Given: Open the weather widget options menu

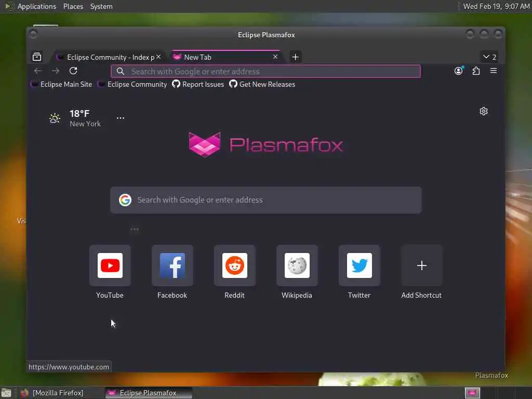Looking at the screenshot, I should [x=121, y=118].
